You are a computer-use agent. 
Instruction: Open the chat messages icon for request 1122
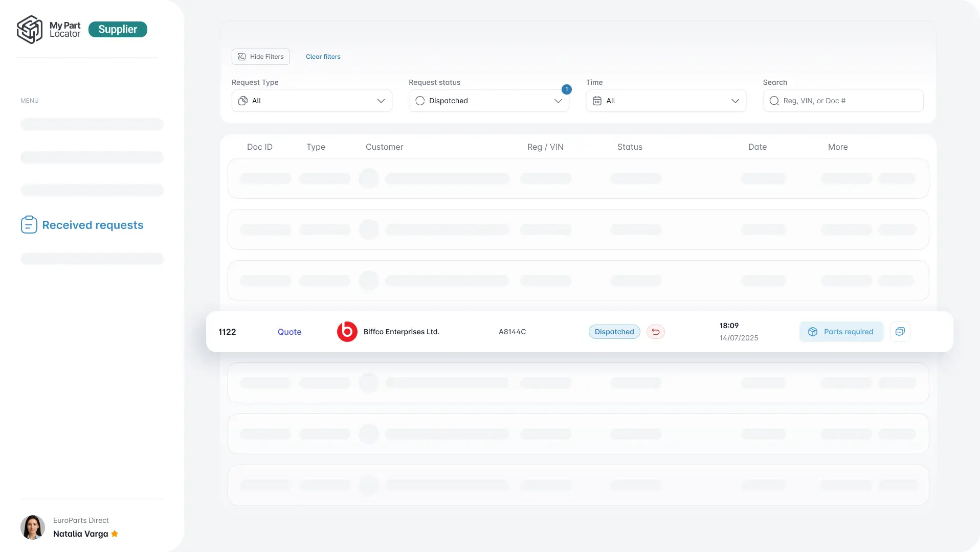click(x=900, y=332)
